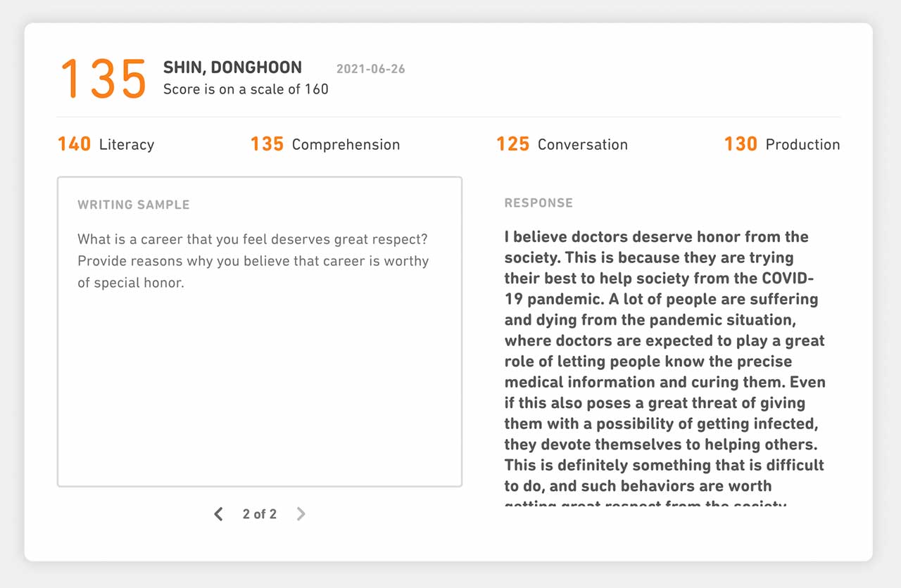Click the WRITING SAMPLE heading
Image resolution: width=901 pixels, height=588 pixels.
(x=134, y=205)
